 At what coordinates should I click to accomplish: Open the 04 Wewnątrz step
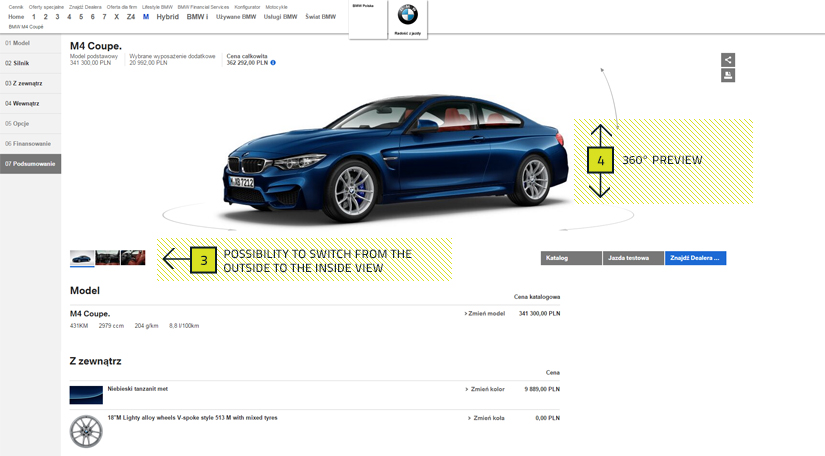tap(30, 104)
